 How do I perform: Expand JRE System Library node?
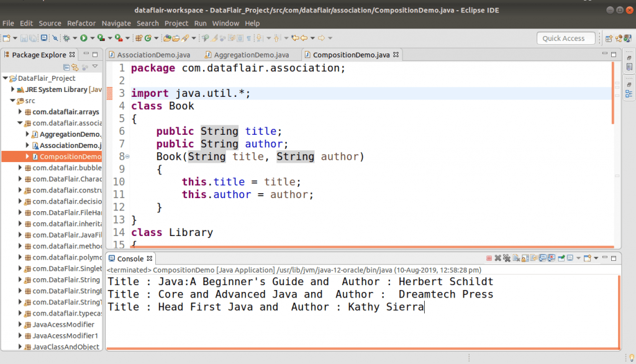pos(12,89)
